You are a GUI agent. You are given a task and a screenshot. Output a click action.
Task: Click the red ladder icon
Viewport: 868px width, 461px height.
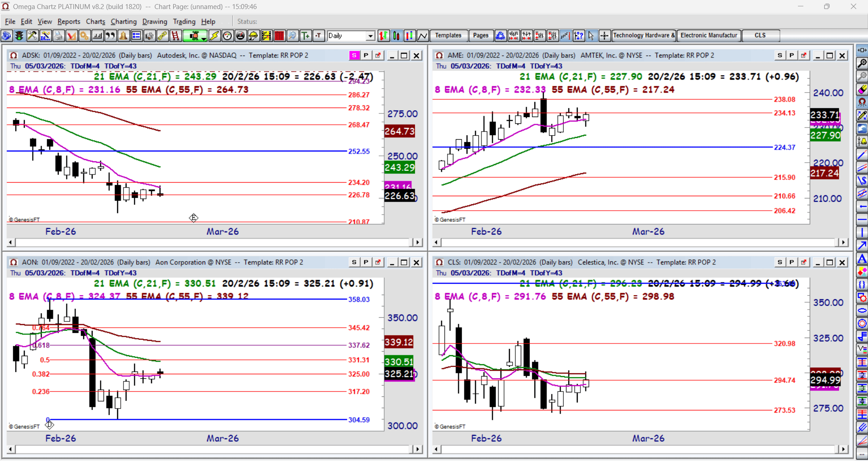tap(175, 36)
